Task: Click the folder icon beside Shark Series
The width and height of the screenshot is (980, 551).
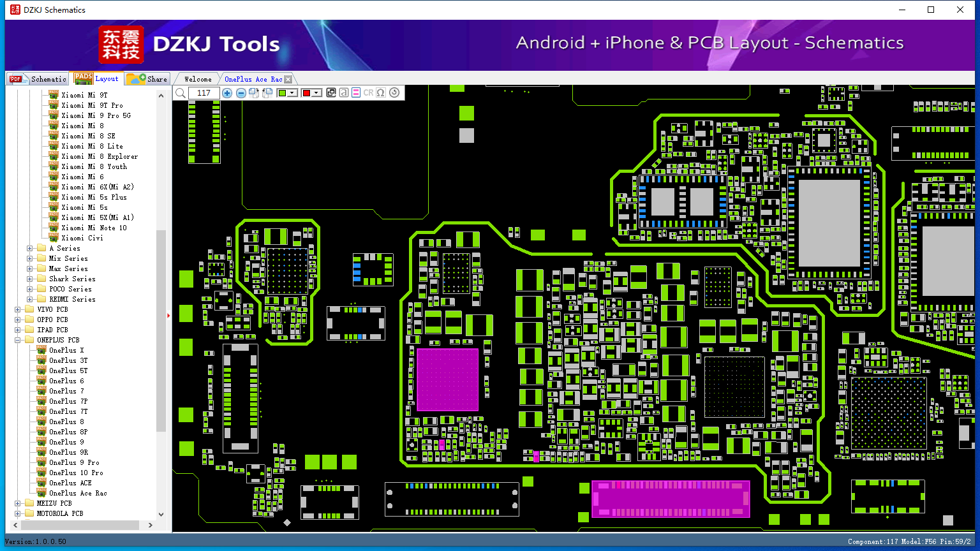Action: tap(41, 279)
